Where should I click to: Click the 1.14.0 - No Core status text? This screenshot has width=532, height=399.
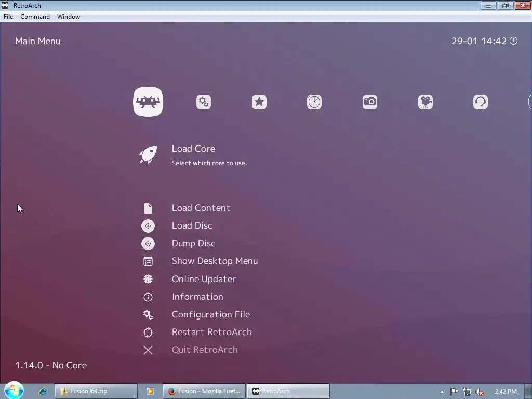(x=51, y=365)
